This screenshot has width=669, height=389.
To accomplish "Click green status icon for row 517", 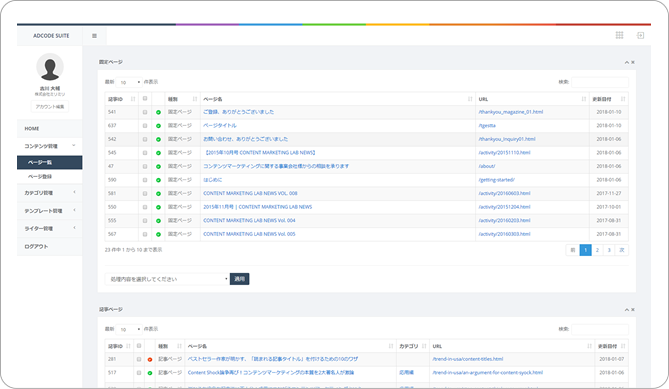I will point(150,373).
